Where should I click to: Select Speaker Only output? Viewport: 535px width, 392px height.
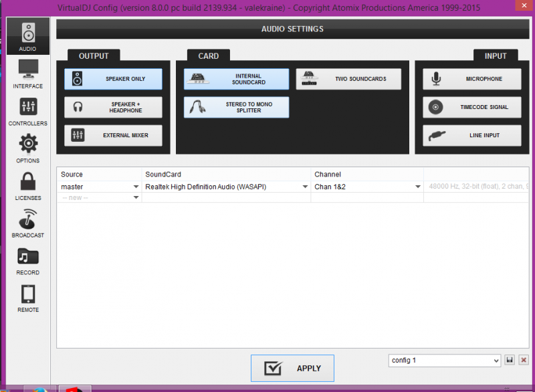(x=113, y=79)
